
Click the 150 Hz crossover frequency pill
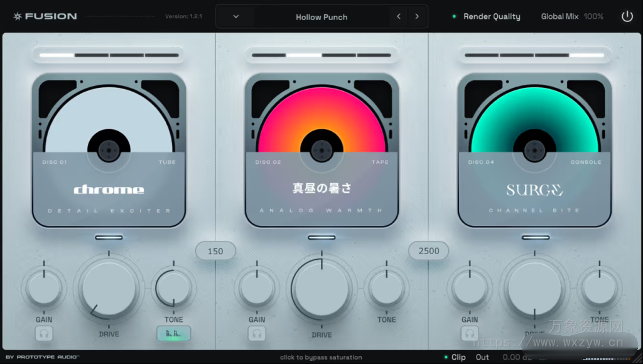(x=215, y=250)
